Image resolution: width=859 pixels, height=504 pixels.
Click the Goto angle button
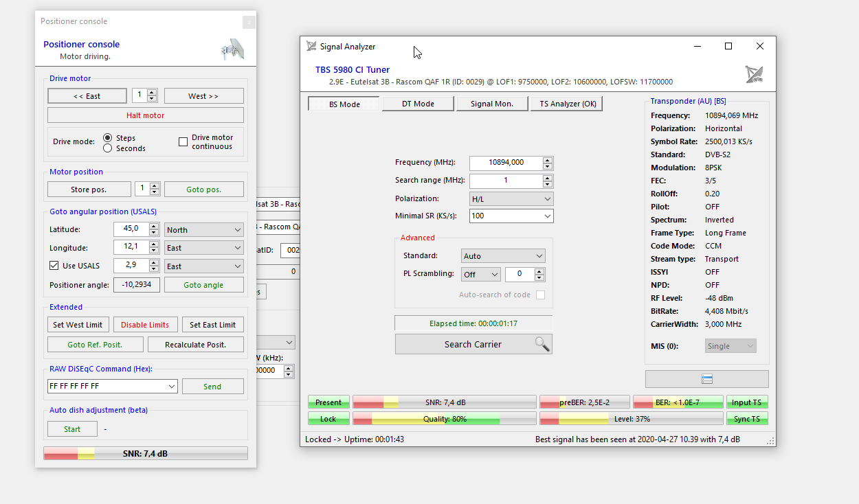(203, 285)
